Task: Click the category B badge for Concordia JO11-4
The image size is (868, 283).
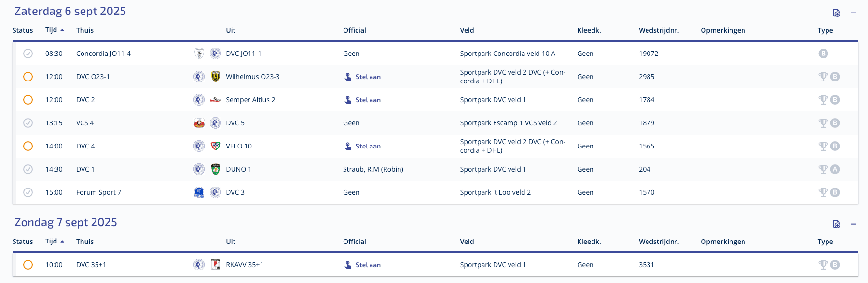Action: pos(823,54)
